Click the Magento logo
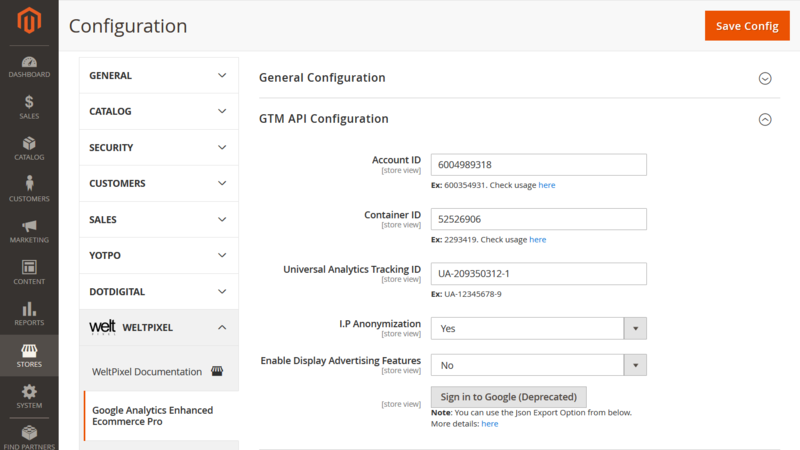The width and height of the screenshot is (800, 450). pos(29,20)
